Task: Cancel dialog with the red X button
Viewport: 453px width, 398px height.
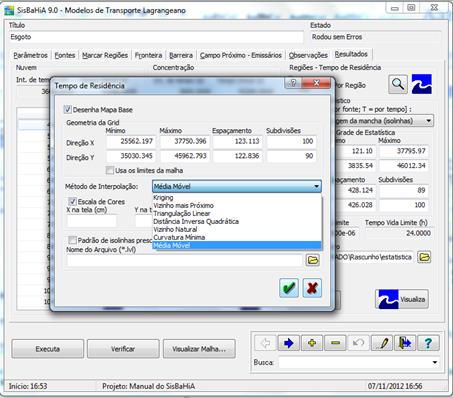Action: 312,288
